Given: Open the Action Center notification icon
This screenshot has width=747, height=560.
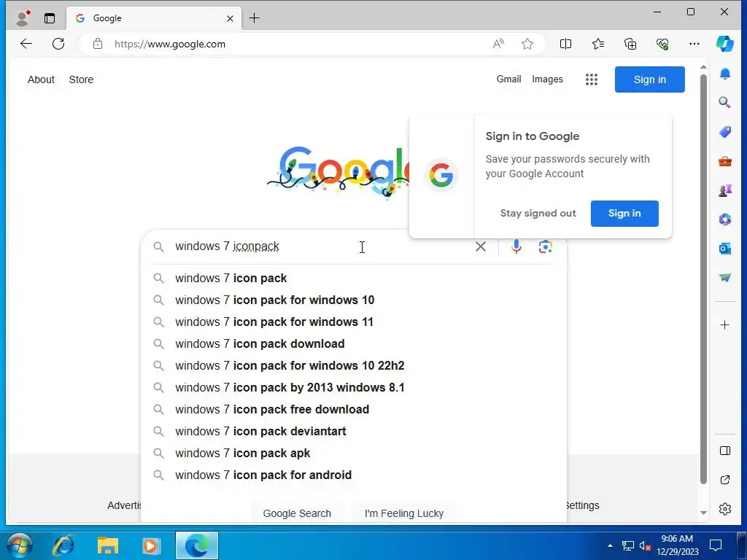Looking at the screenshot, I should click(715, 545).
